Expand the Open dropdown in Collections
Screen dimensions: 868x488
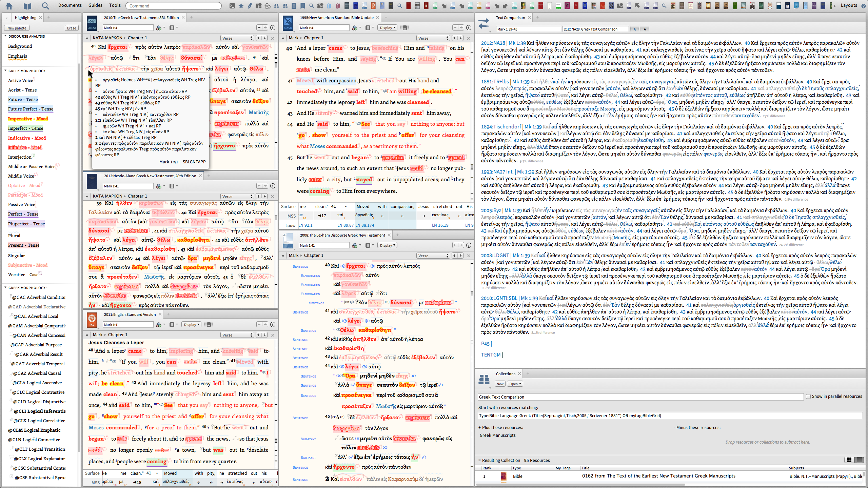point(515,384)
